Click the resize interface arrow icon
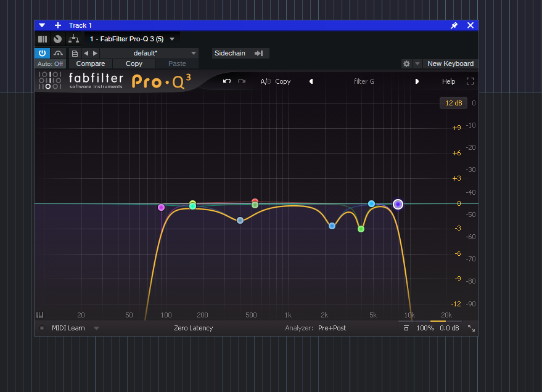Screen dimensions: 542x392 point(471,328)
